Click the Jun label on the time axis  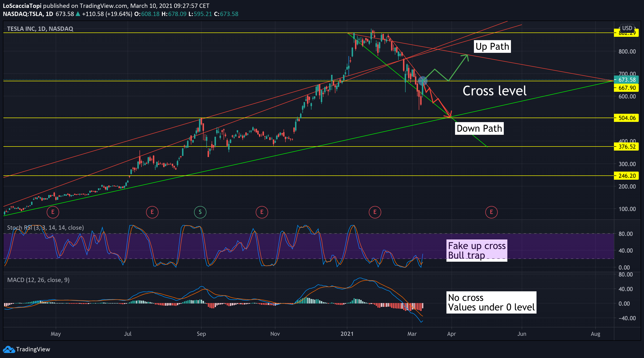click(x=522, y=334)
